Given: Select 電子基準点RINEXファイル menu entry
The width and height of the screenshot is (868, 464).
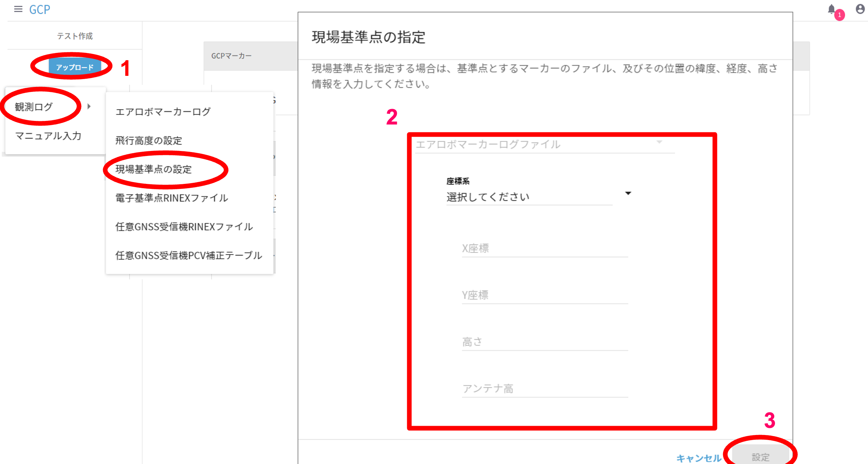Looking at the screenshot, I should (x=172, y=198).
